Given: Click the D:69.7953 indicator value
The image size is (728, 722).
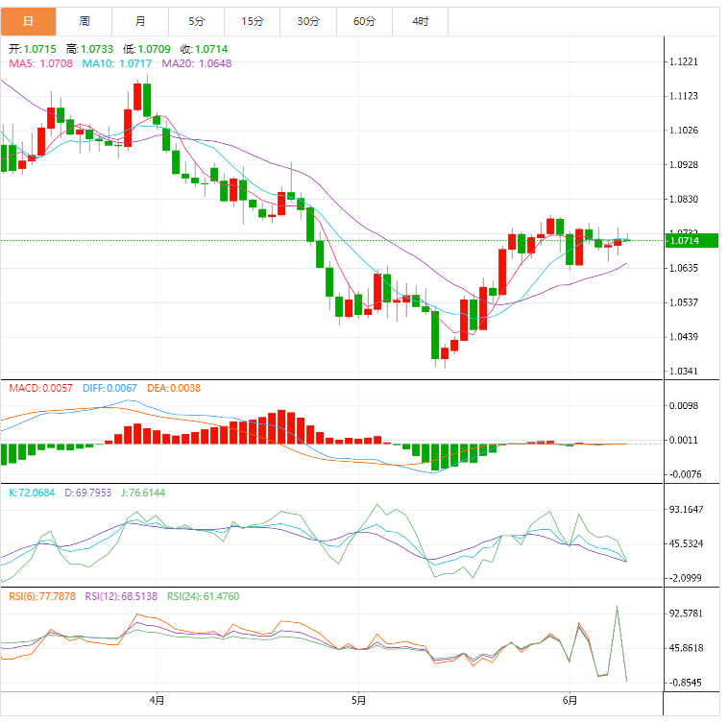Looking at the screenshot, I should [x=87, y=493].
